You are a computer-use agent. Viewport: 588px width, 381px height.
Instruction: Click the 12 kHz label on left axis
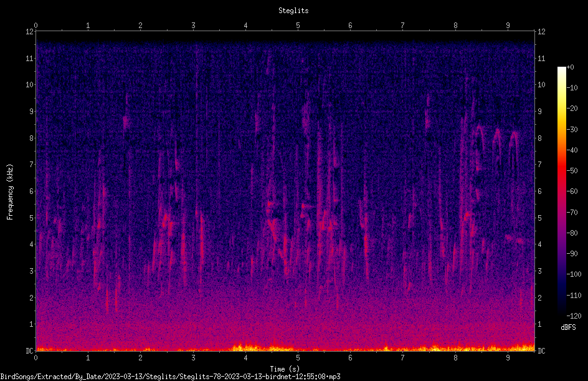click(30, 32)
